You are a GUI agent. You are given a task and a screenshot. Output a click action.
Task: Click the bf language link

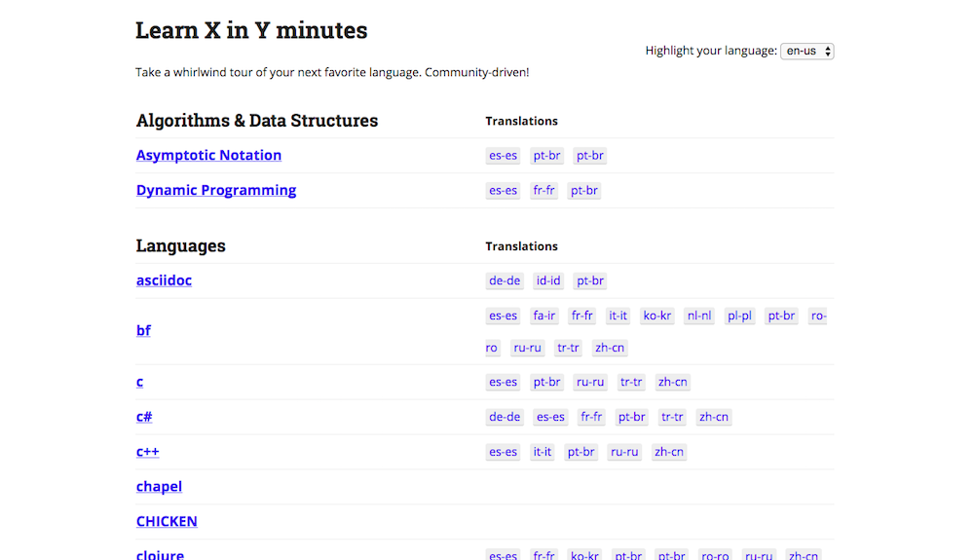pos(143,330)
